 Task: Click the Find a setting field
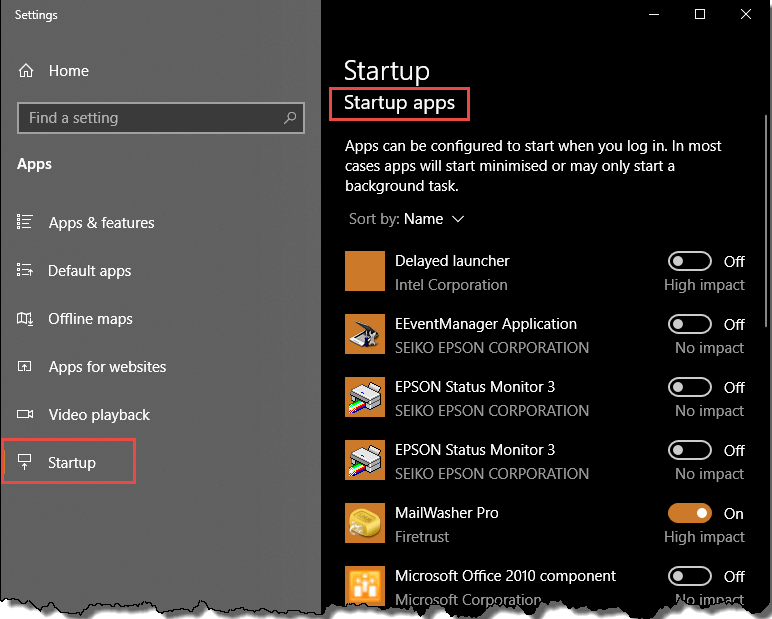point(161,118)
